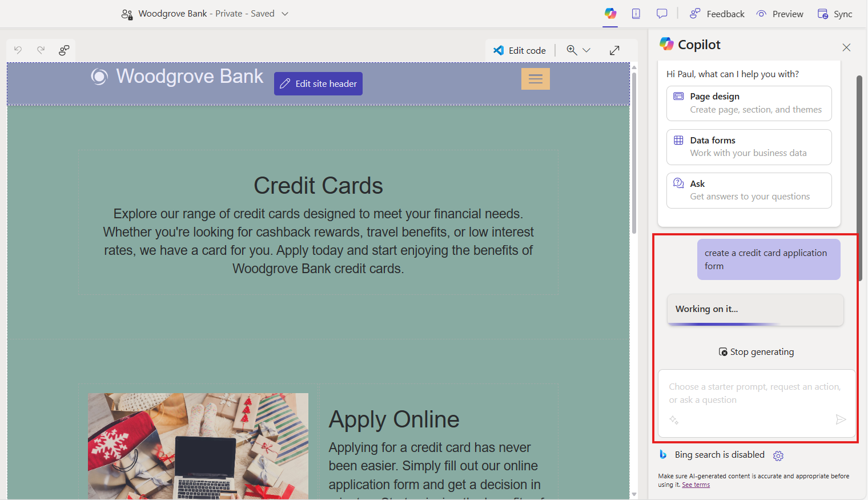Expand canvas to full screen with the arrows icon

tap(614, 50)
